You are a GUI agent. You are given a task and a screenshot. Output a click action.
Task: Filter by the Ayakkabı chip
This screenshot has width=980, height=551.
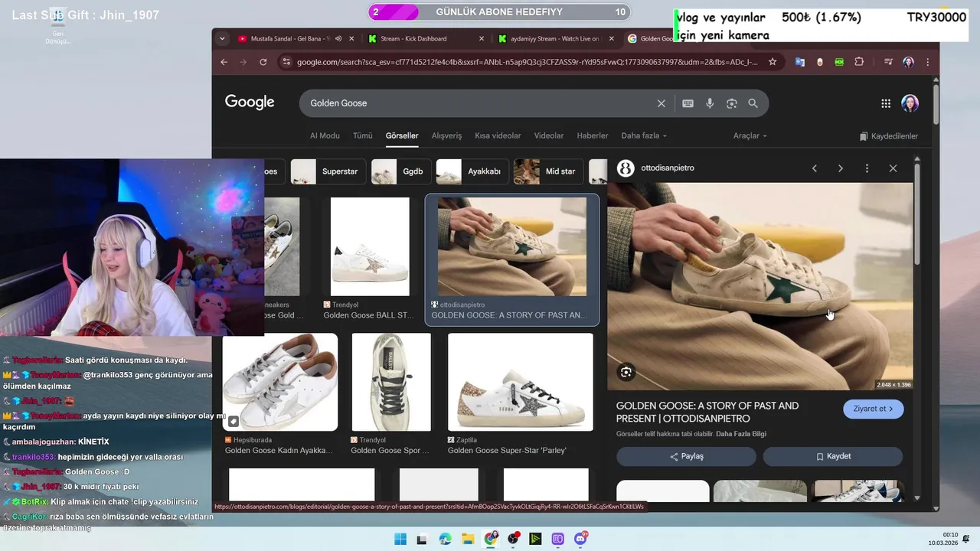472,171
